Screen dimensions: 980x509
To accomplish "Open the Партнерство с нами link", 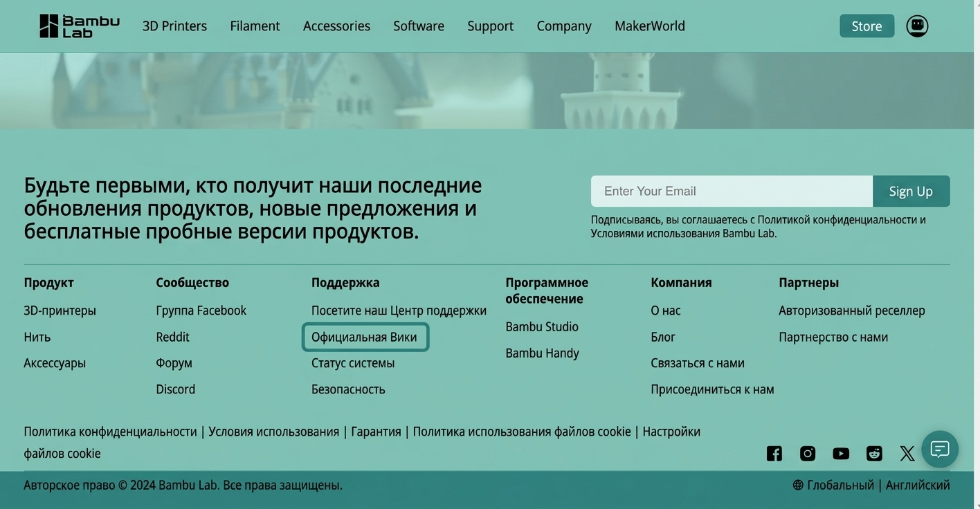I will [833, 337].
